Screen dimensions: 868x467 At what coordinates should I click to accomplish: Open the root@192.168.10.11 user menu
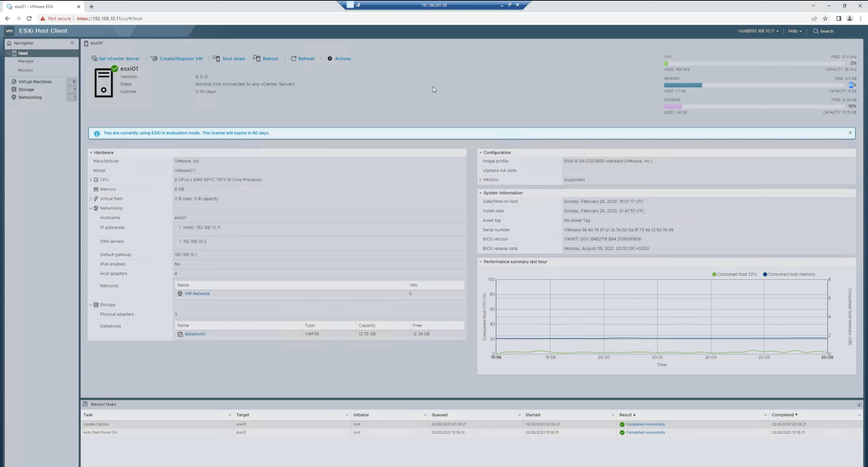758,31
